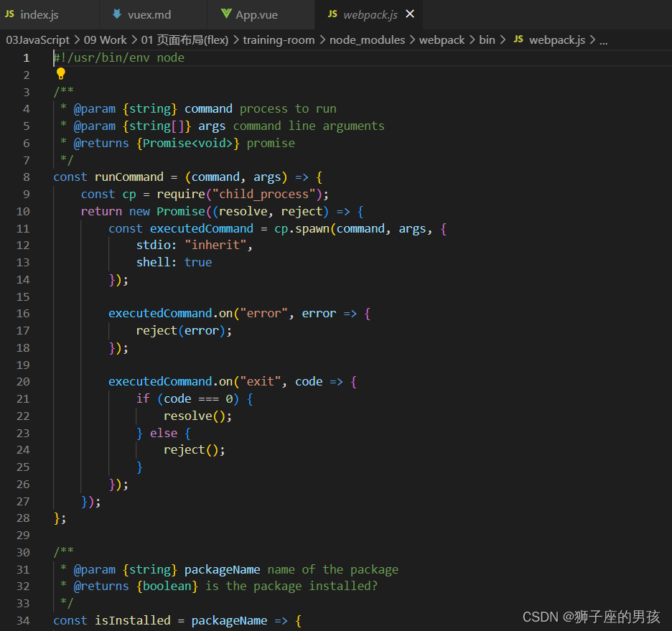This screenshot has height=631, width=672.
Task: Click the JS icon on webpack.js tab
Action: tap(332, 14)
